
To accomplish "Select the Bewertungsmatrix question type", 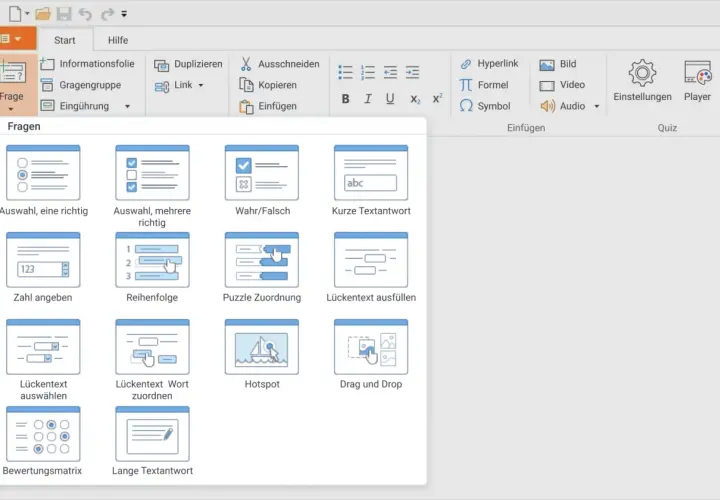I will (x=43, y=441).
